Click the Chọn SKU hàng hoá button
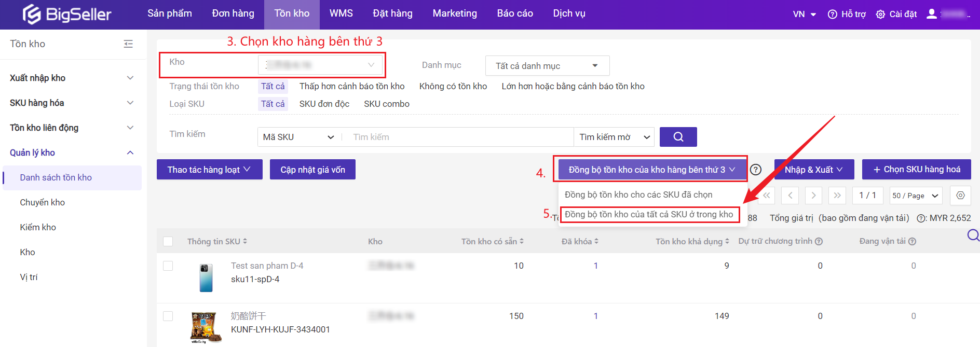 pyautogui.click(x=916, y=170)
